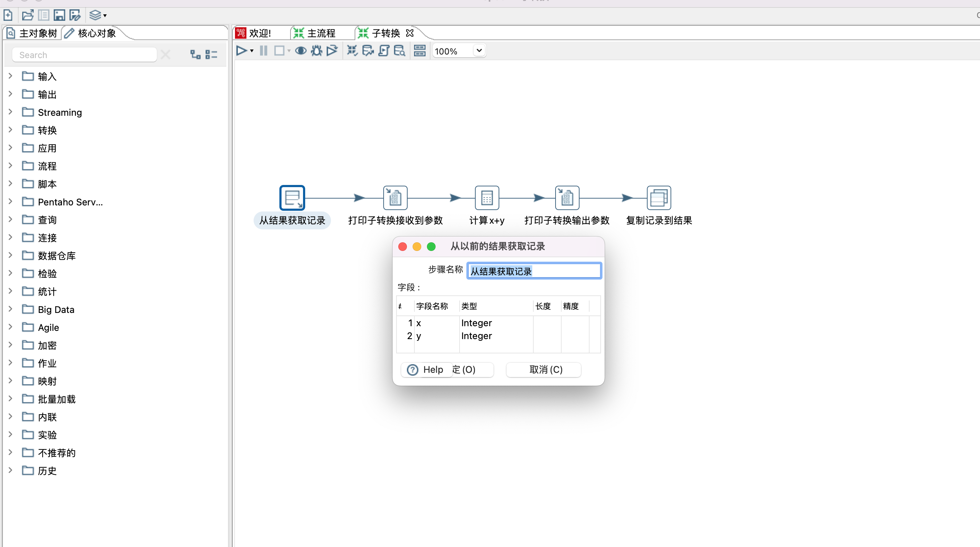980x547 pixels.
Task: Toggle tree expand-all view icon
Action: [x=195, y=54]
